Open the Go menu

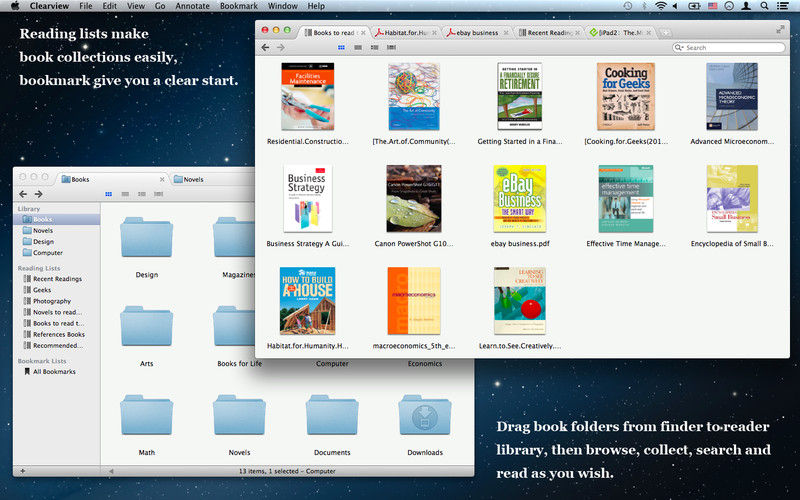click(x=160, y=6)
